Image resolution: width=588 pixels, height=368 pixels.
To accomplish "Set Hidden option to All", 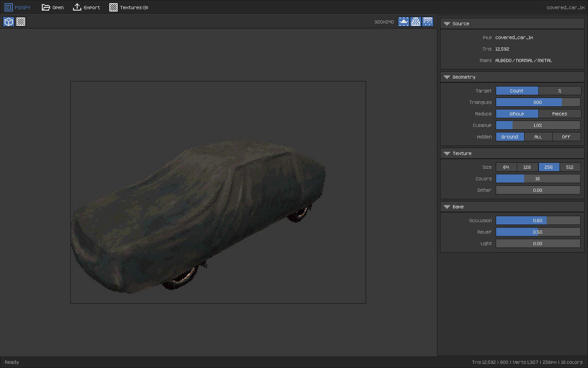I will (538, 137).
